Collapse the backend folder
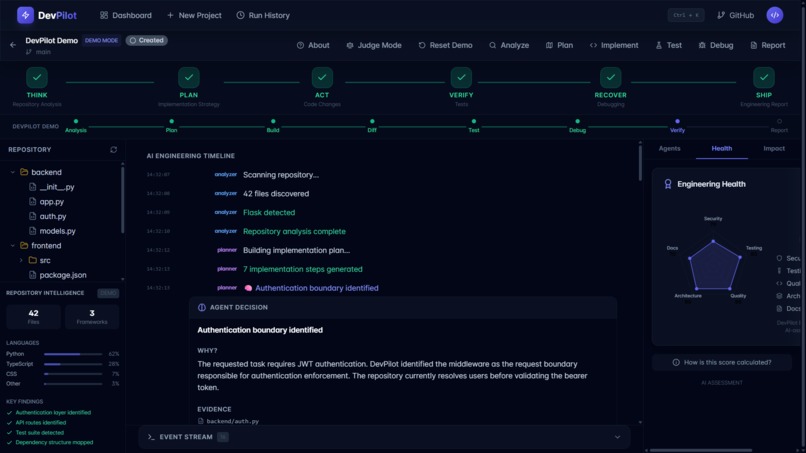Image resolution: width=806 pixels, height=453 pixels. (x=13, y=172)
